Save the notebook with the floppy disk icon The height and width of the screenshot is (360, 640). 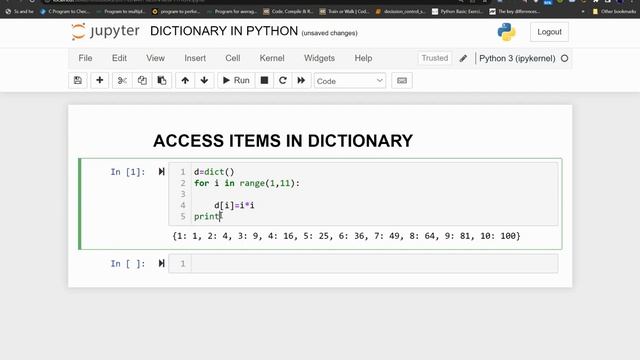pyautogui.click(x=78, y=80)
